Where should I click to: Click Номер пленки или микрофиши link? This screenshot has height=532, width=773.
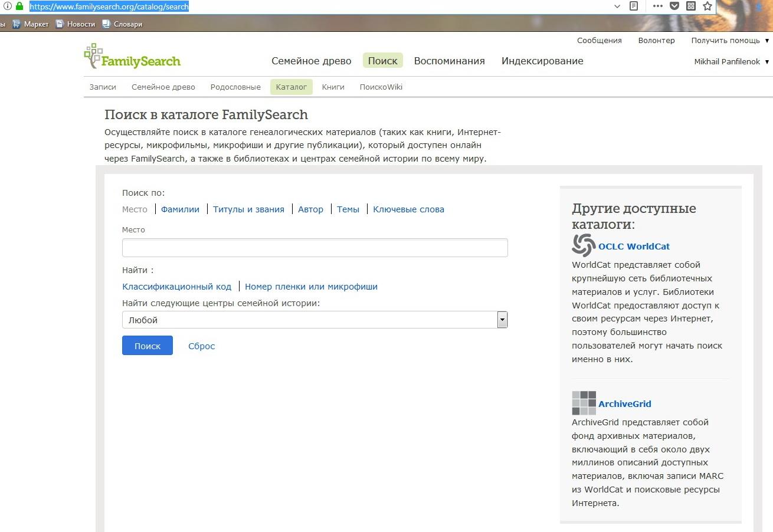point(311,287)
